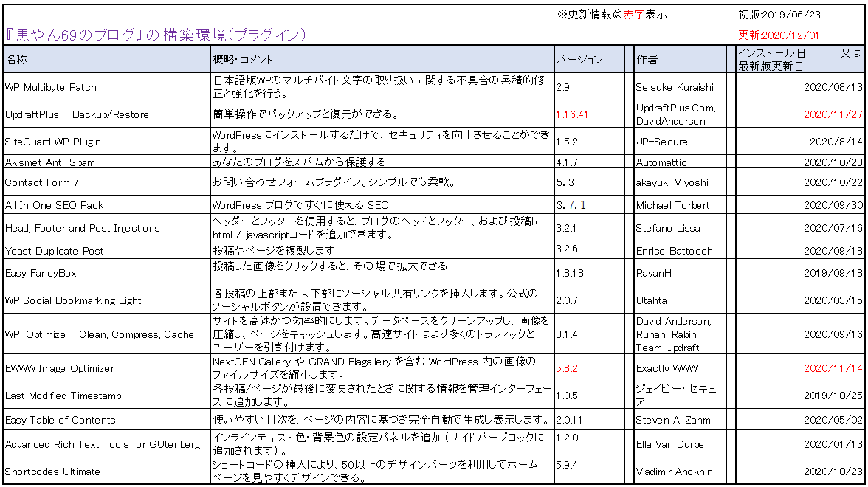
Task: Click 'WP-Optimize - Clean, Compress, Cache' name
Action: click(x=99, y=334)
